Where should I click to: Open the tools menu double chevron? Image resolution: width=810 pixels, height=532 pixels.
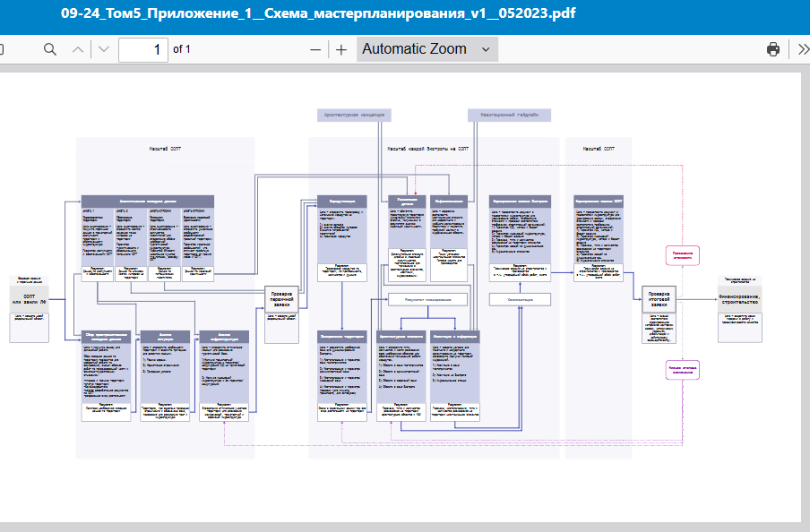(803, 49)
